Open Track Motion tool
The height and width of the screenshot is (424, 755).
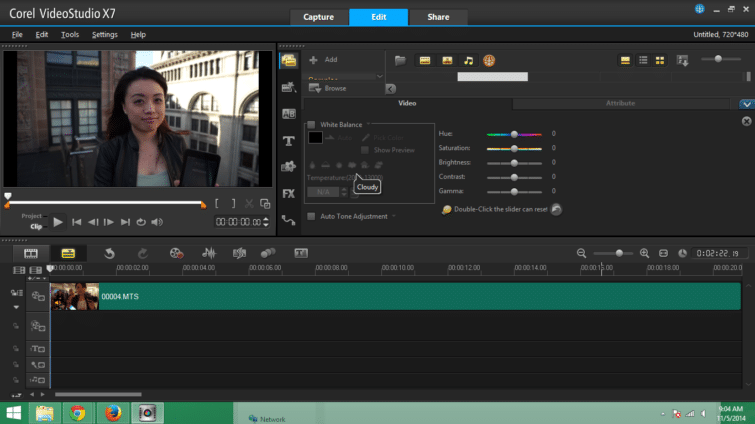click(268, 253)
